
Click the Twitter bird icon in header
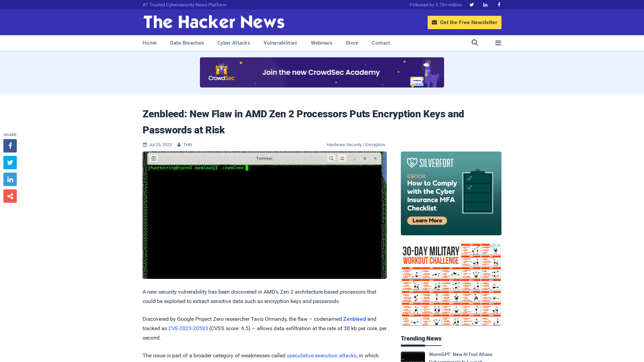pos(472,4)
